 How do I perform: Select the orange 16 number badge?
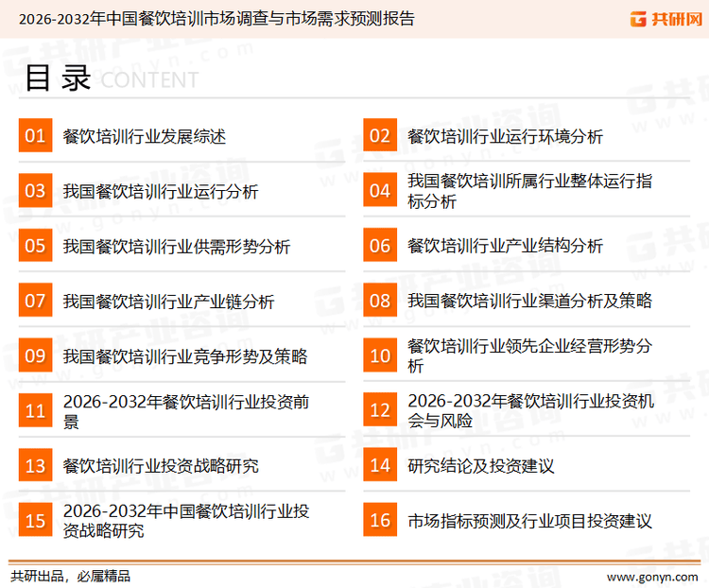pyautogui.click(x=380, y=521)
